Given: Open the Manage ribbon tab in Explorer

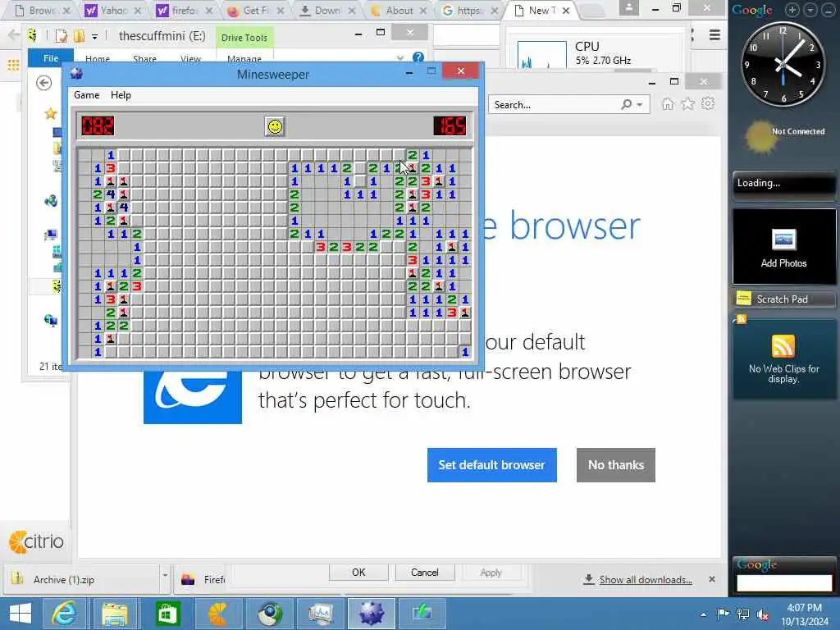Looking at the screenshot, I should pos(244,58).
